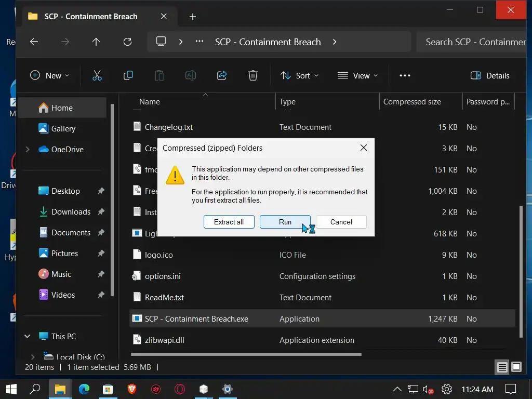Click the Delete trash can icon

253,75
